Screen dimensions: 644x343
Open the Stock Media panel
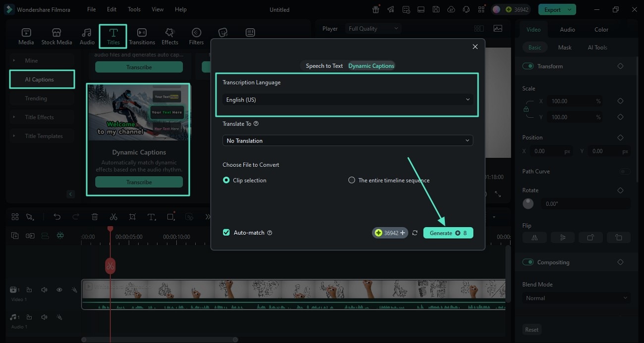point(56,36)
